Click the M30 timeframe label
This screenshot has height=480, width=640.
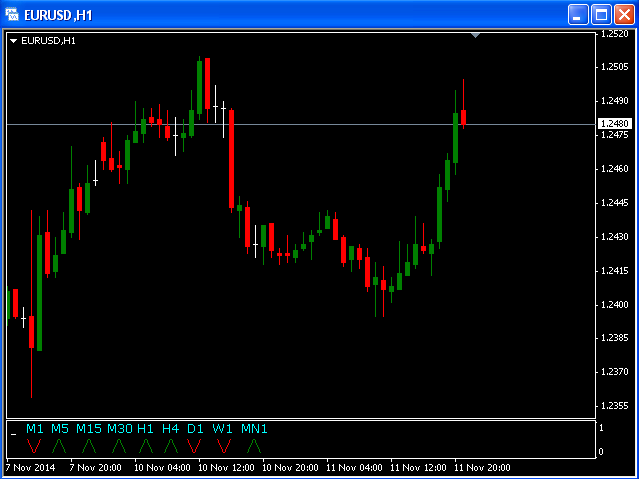coord(120,429)
